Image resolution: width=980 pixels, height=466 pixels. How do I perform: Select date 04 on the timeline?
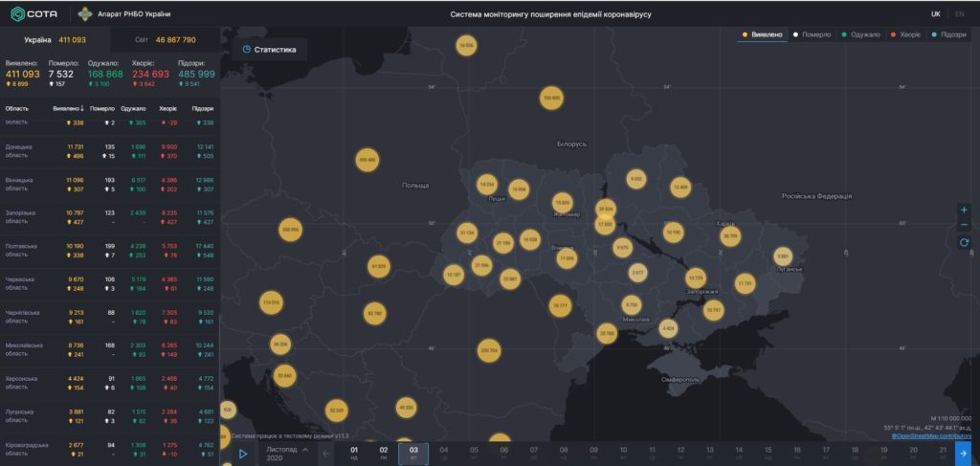(444, 454)
